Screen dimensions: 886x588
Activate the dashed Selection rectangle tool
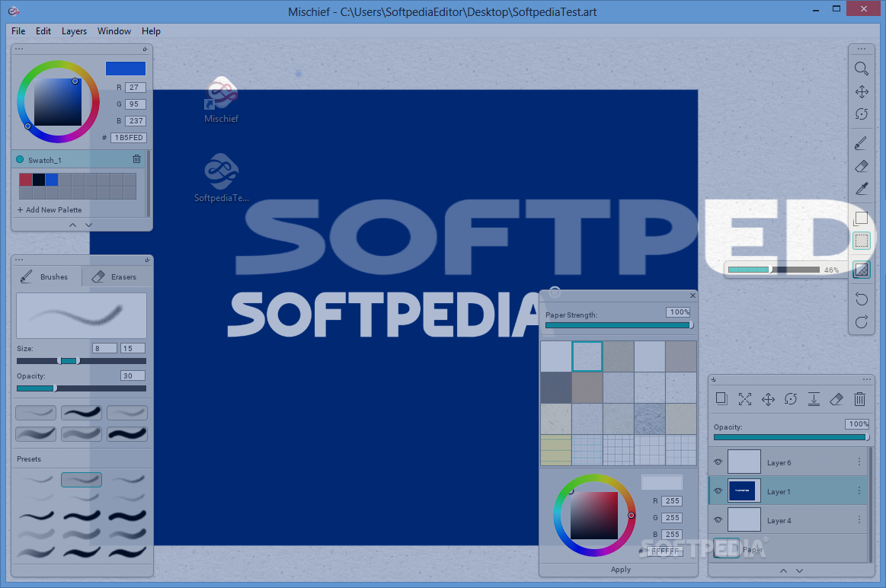tap(861, 241)
